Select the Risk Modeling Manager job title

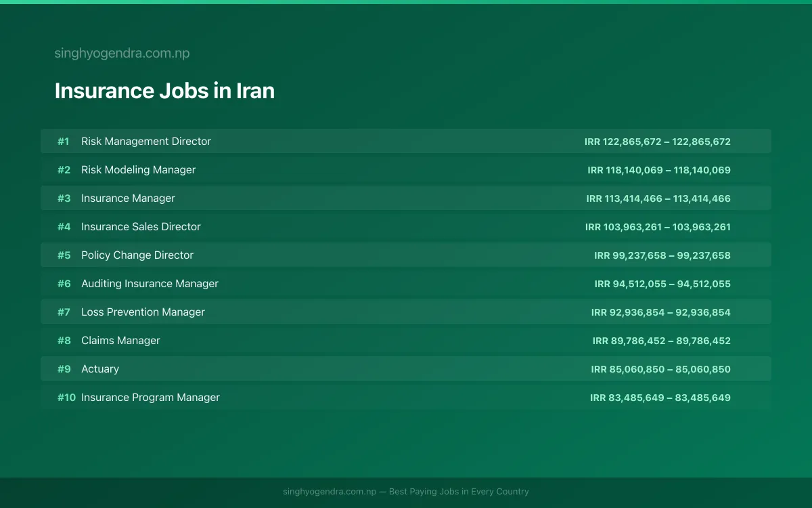[138, 170]
